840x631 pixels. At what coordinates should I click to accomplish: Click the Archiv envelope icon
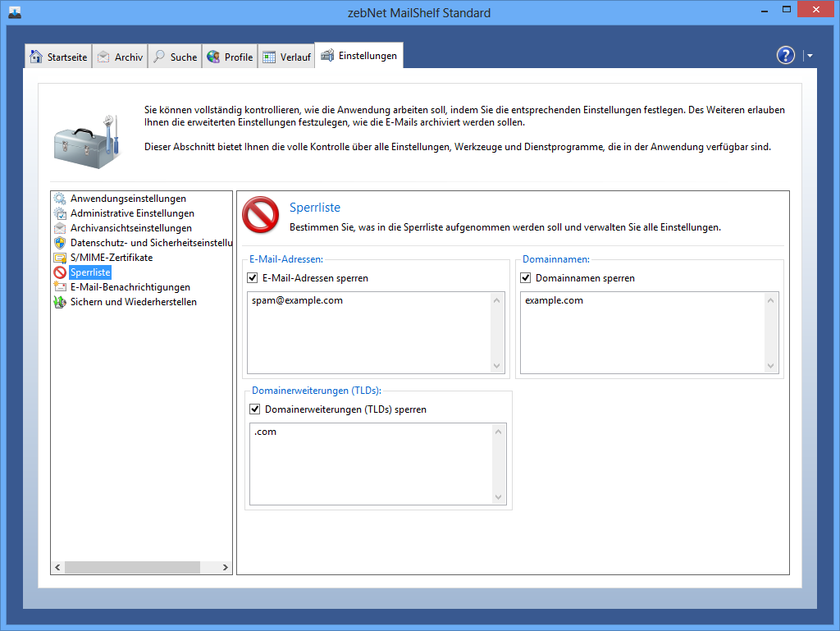(x=103, y=57)
